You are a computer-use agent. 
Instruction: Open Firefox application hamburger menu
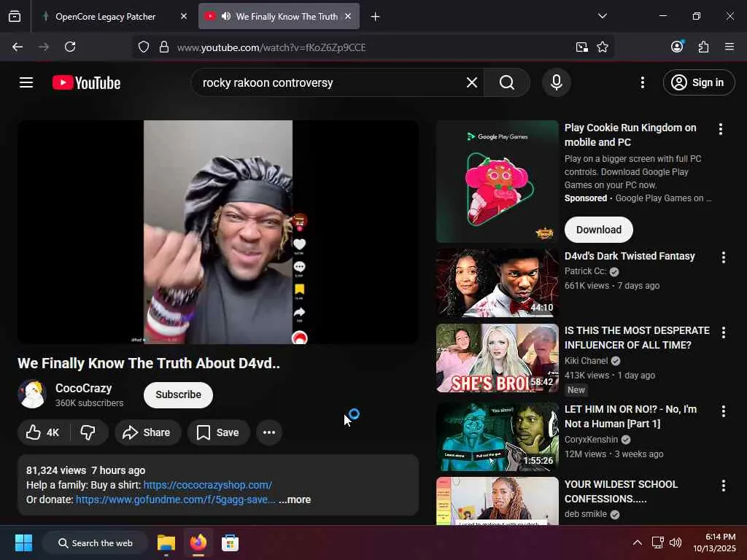[x=729, y=47]
